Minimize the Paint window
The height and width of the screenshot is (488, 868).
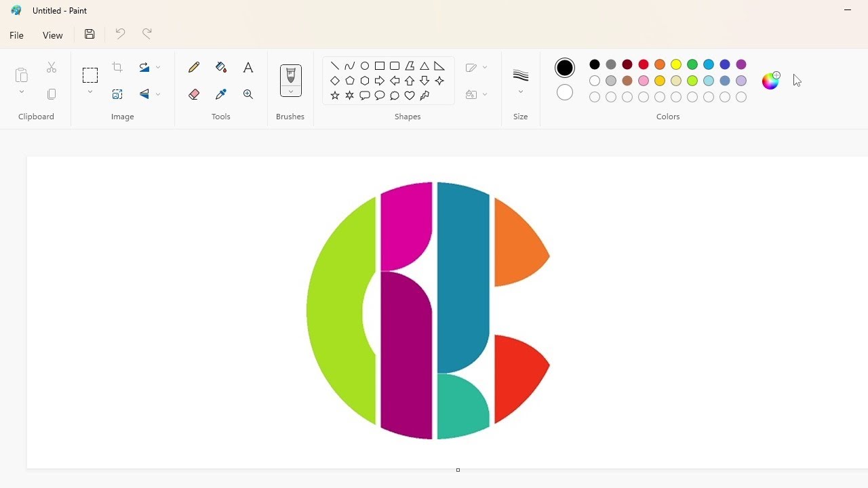[x=848, y=10]
